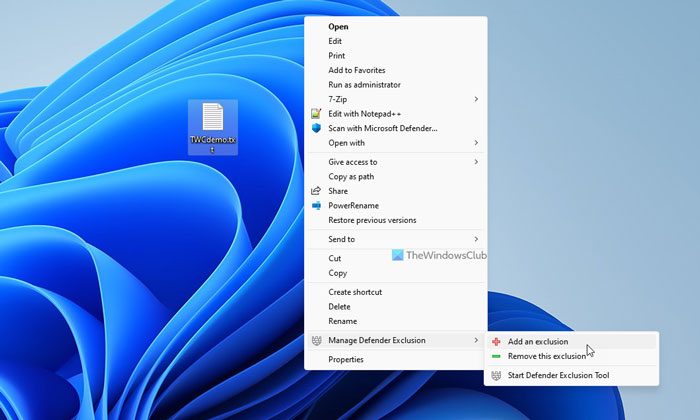This screenshot has width=700, height=420.
Task: Expand the Open with submenu arrow
Action: click(476, 143)
